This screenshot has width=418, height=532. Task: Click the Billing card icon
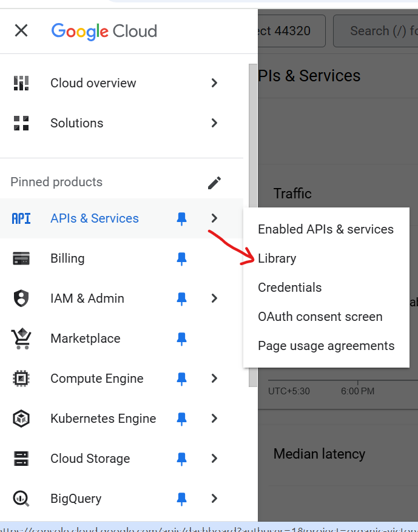point(21,258)
